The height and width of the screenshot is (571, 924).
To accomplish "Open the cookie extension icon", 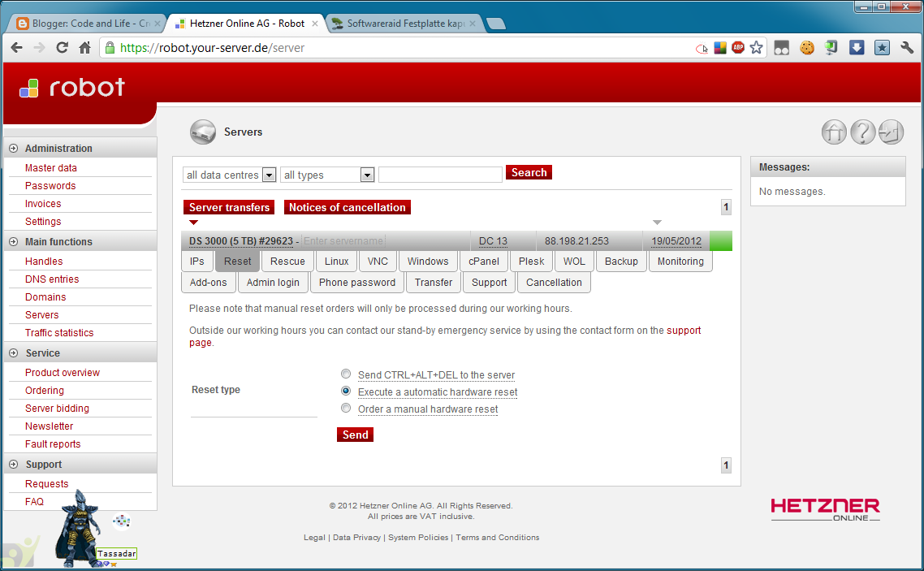I will pyautogui.click(x=807, y=48).
